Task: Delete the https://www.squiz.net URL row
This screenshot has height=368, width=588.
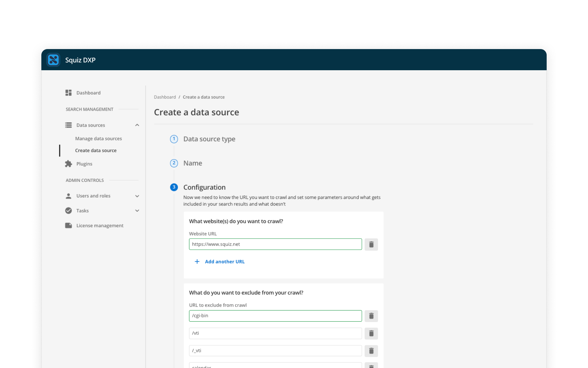Action: point(371,244)
